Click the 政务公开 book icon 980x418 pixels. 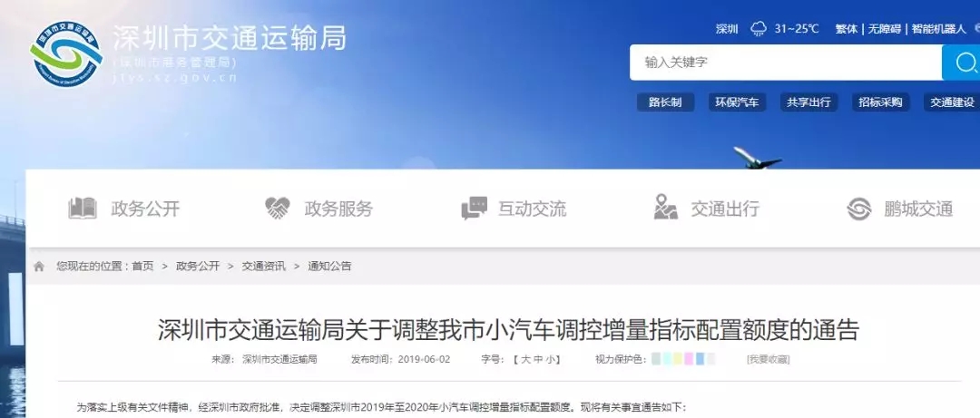click(83, 208)
